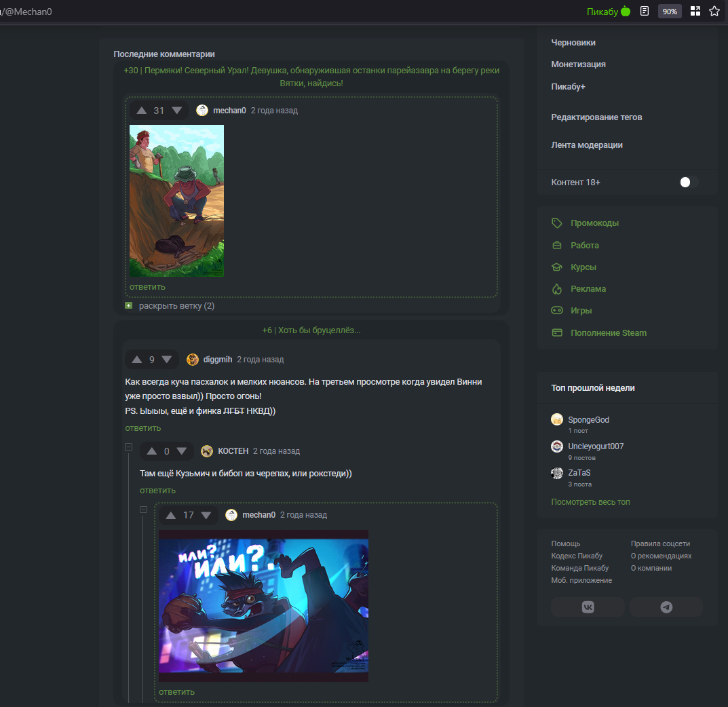Click the Работа briefcase icon
Viewport: 728px width, 707px height.
(x=556, y=245)
